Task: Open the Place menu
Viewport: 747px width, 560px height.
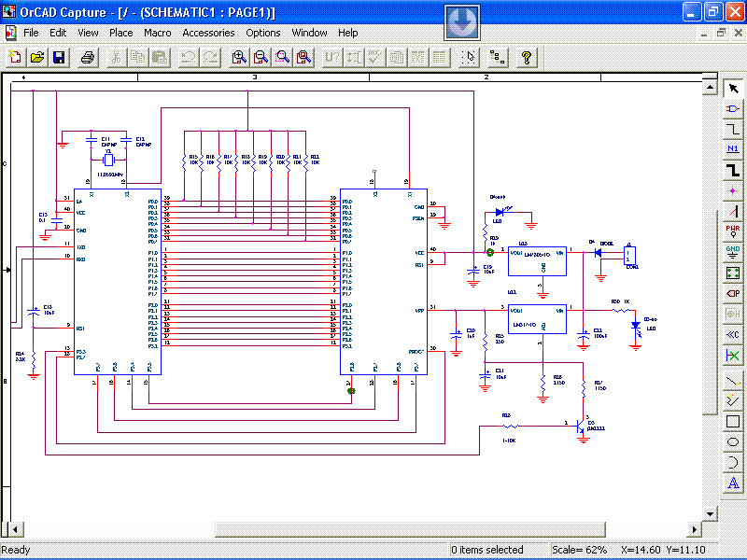Action: [x=121, y=33]
